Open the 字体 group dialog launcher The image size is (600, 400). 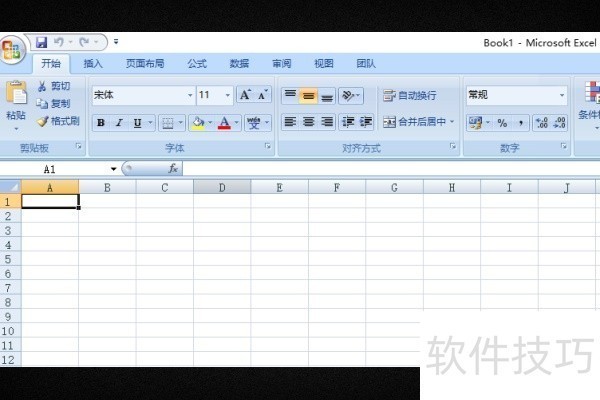(x=268, y=146)
